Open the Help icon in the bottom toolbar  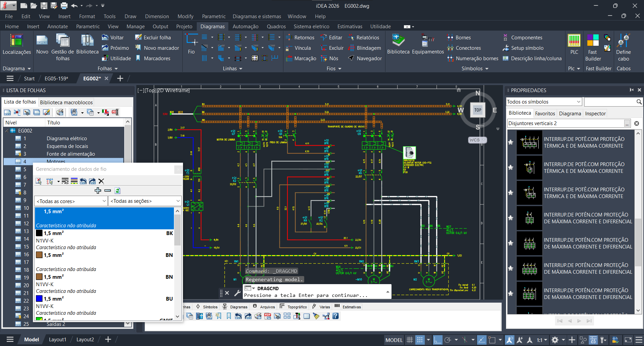335,316
